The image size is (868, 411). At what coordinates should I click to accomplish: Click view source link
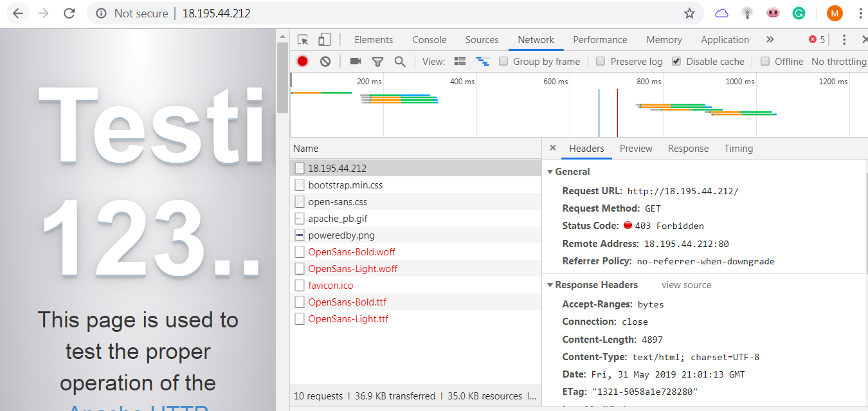pyautogui.click(x=686, y=285)
